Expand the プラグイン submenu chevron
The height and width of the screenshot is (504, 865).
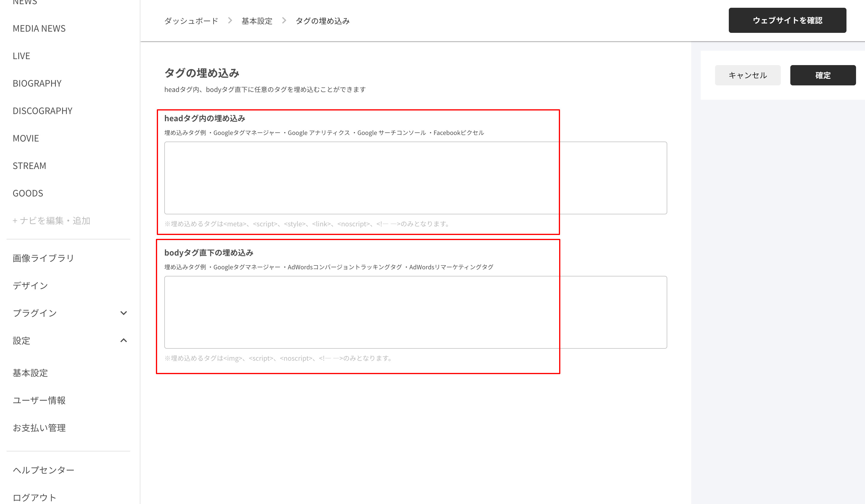click(x=124, y=313)
